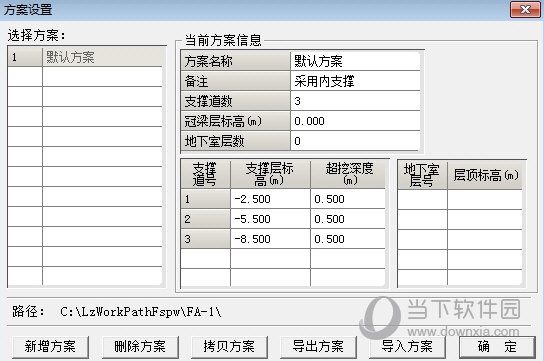The height and width of the screenshot is (361, 544).
Task: Click the 地下室层数 label cell
Action: click(236, 141)
